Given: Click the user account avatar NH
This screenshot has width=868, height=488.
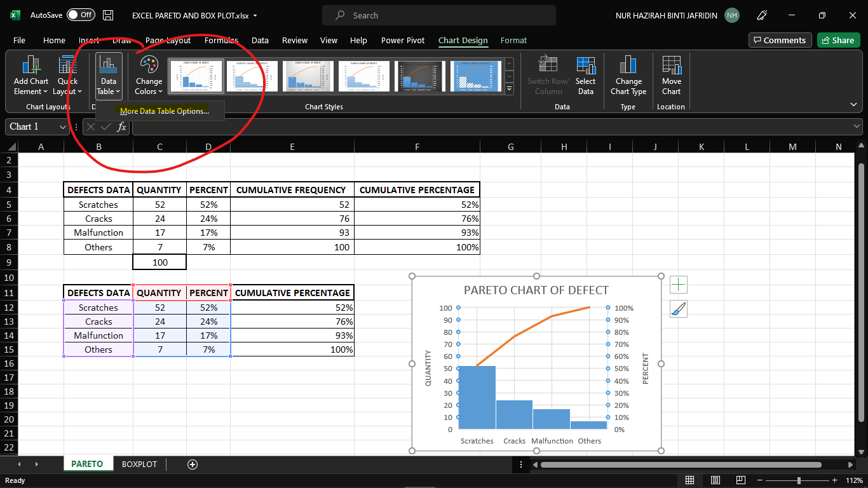Looking at the screenshot, I should pos(732,15).
